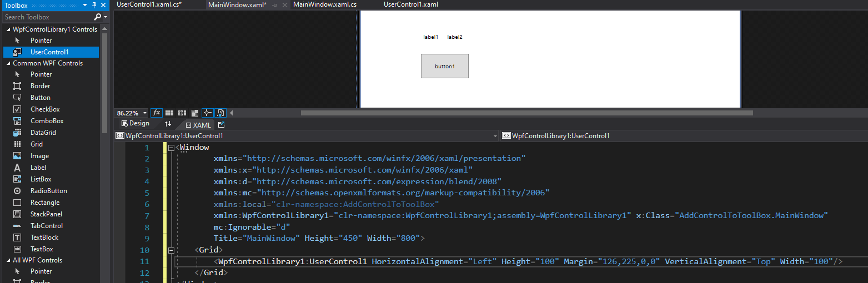
Task: Click the Title="MainWindow" attribute line
Action: point(319,238)
